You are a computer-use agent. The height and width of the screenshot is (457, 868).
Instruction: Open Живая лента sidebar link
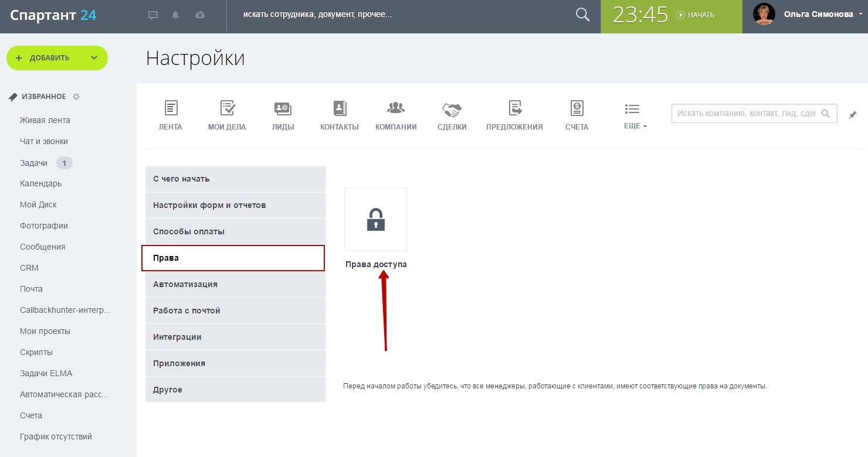[45, 120]
